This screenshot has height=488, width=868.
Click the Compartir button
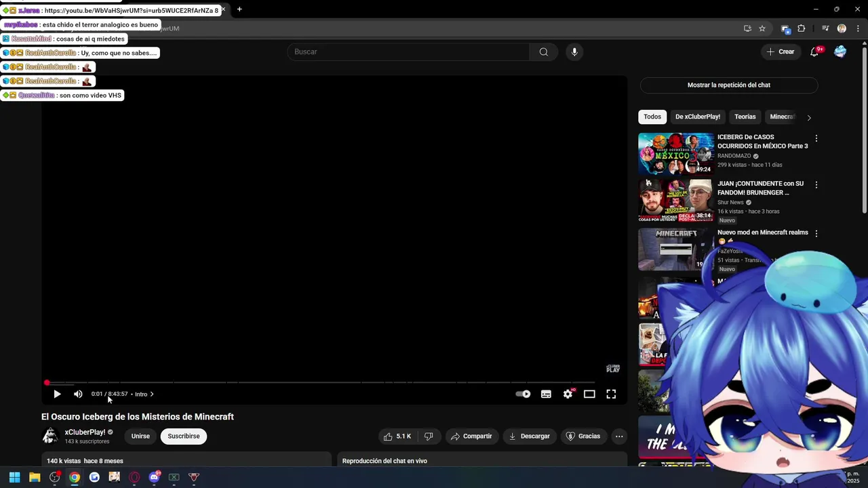[471, 436]
